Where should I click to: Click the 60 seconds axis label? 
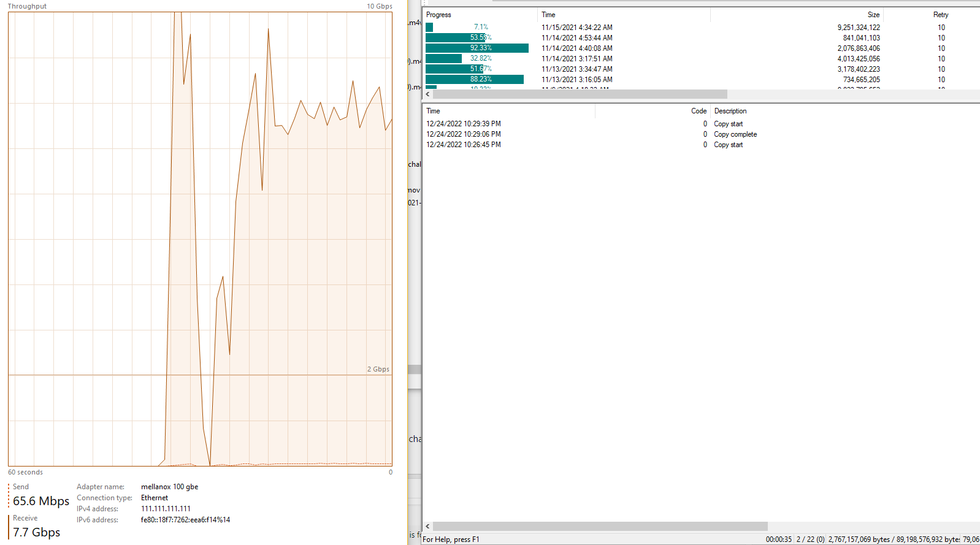coord(25,472)
